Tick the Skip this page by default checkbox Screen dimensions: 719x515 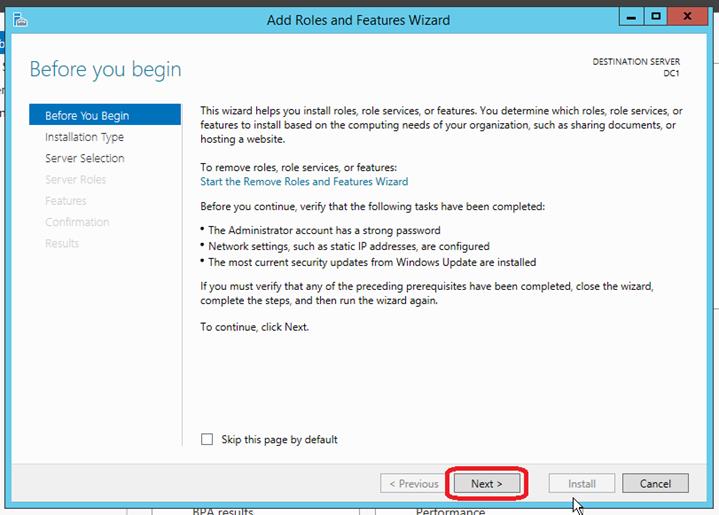(207, 439)
